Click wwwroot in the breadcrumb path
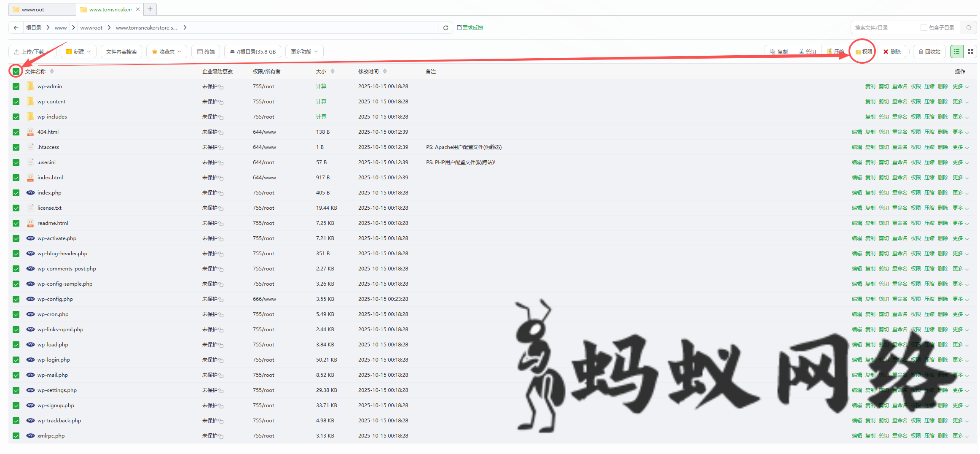This screenshot has height=454, width=980. coord(91,28)
